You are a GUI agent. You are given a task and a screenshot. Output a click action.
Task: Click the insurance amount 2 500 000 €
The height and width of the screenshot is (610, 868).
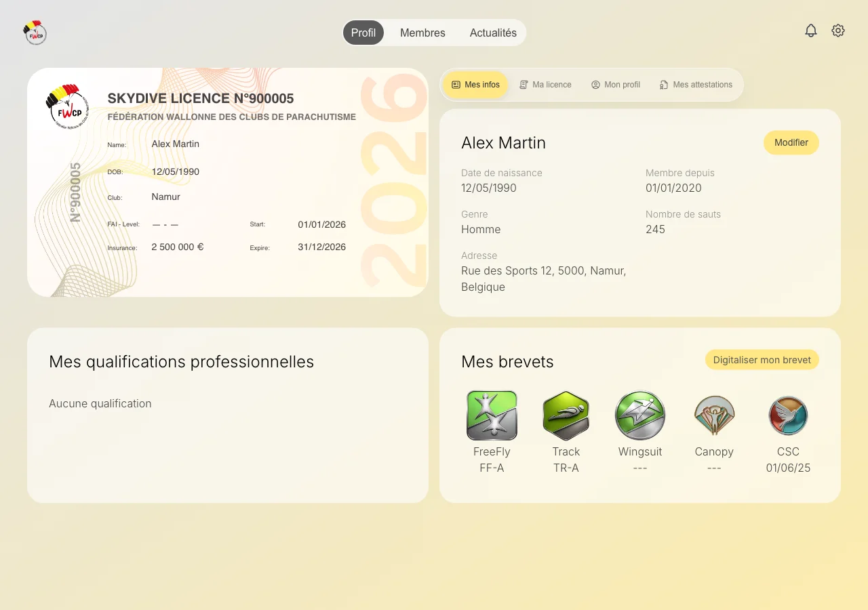[x=178, y=247]
